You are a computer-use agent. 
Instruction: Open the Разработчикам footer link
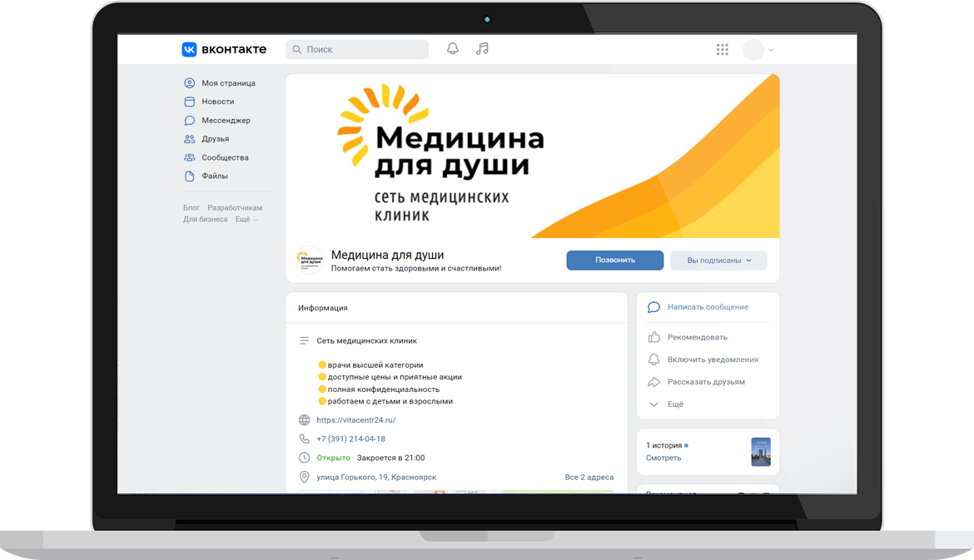pos(235,207)
